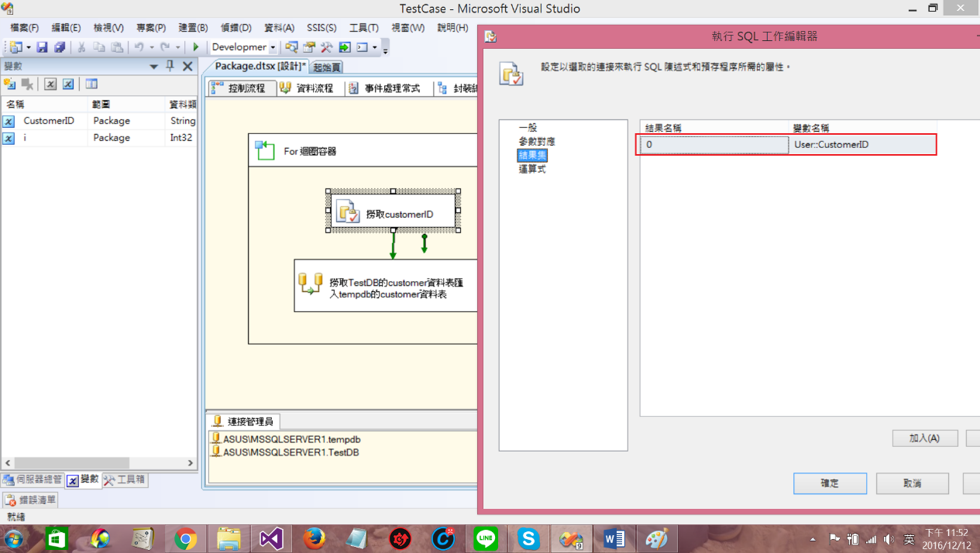Click the Undo arrow icon

(139, 47)
